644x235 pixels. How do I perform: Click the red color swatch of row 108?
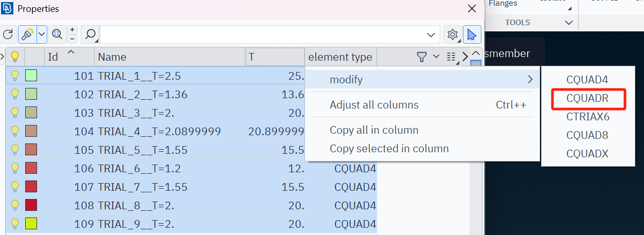[31, 205]
